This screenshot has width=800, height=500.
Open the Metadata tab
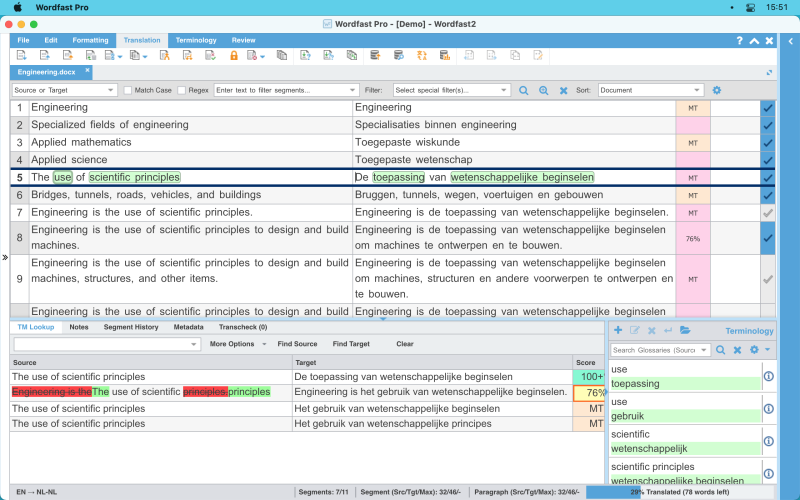pyautogui.click(x=188, y=327)
